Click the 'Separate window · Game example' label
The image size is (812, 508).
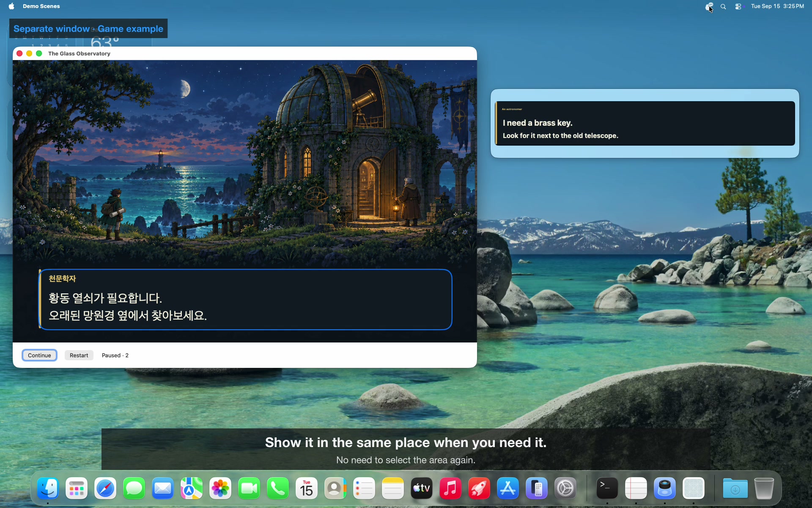coord(88,29)
